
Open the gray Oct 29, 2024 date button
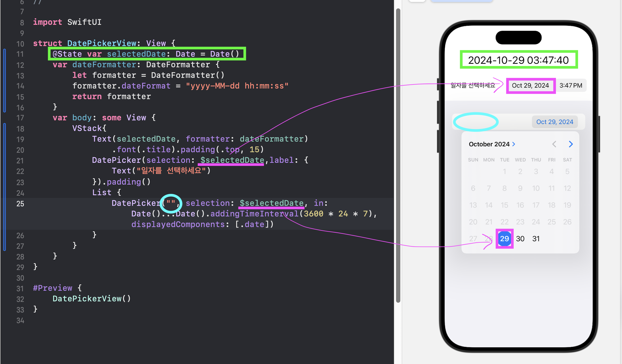click(x=530, y=86)
